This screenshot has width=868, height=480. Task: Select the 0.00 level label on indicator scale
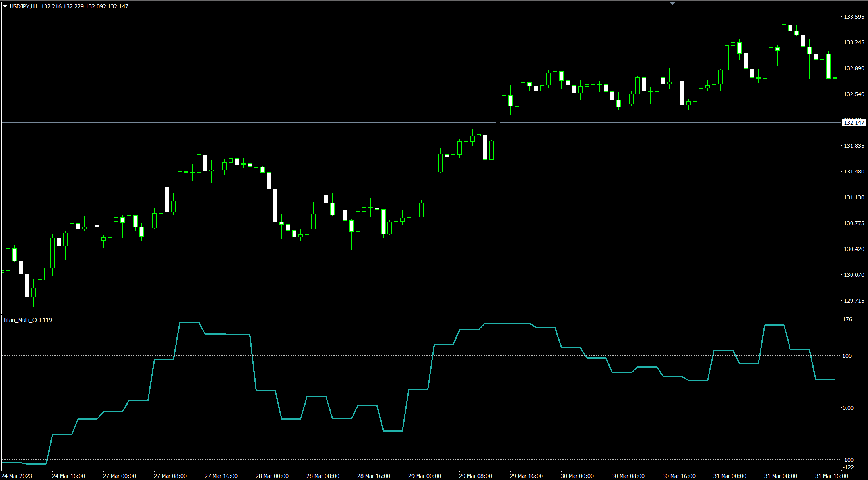[x=849, y=407]
